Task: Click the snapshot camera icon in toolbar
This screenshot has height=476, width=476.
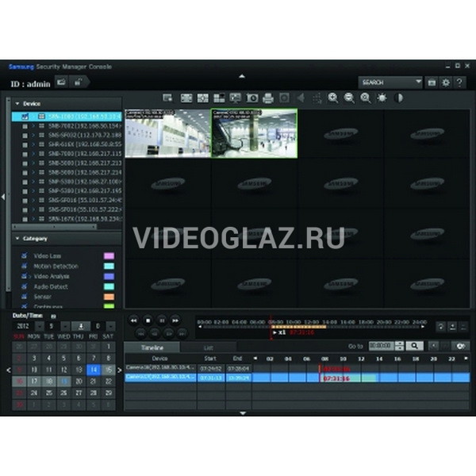Action: click(x=252, y=98)
